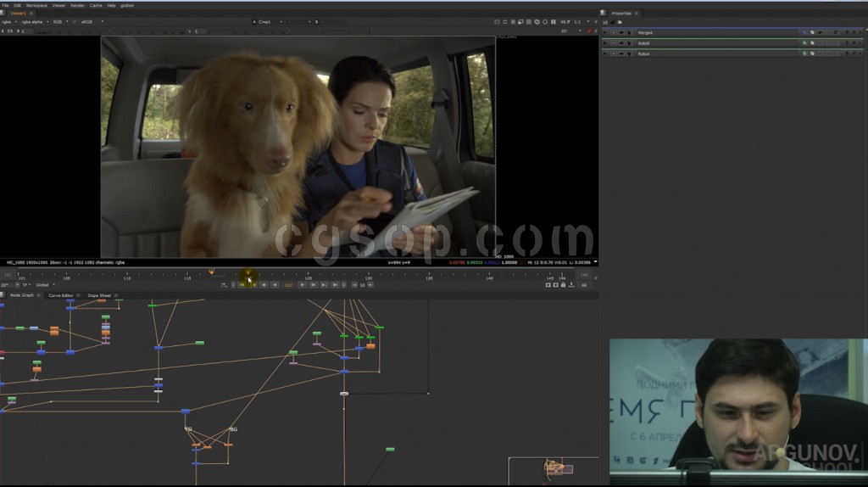Click the orange timeline marker near frame 114
The image size is (868, 487).
point(211,272)
